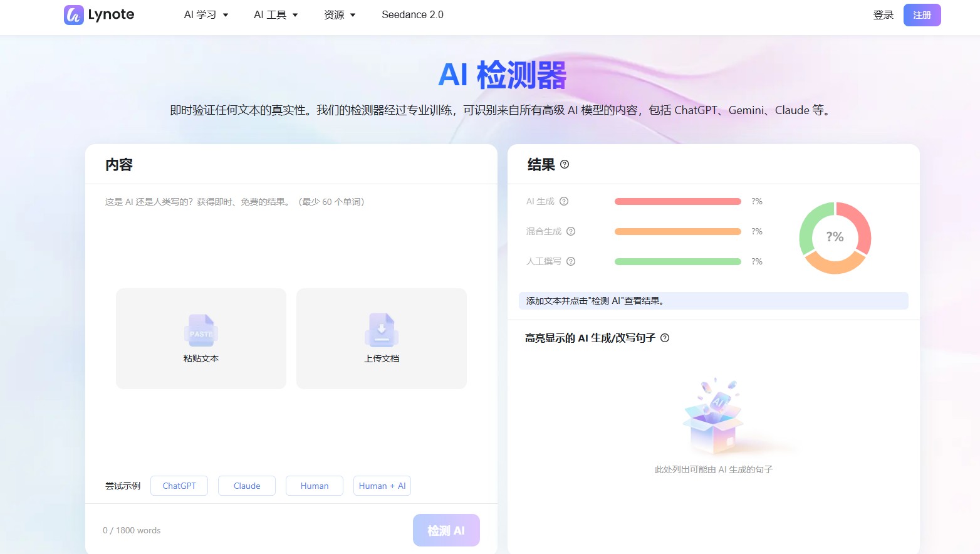Click the help icon after 高亮显示的 AI 生成/改写句子

665,338
